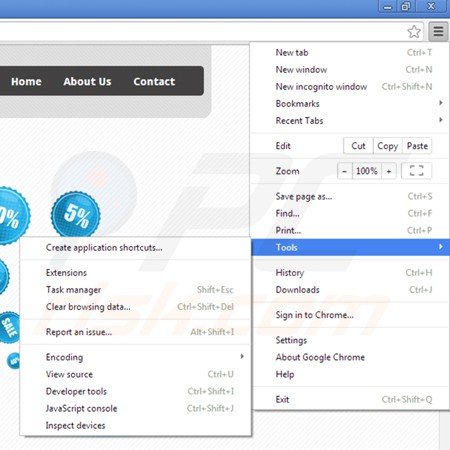Screen dimensions: 450x450
Task: Decrease zoom with the minus button
Action: click(345, 171)
